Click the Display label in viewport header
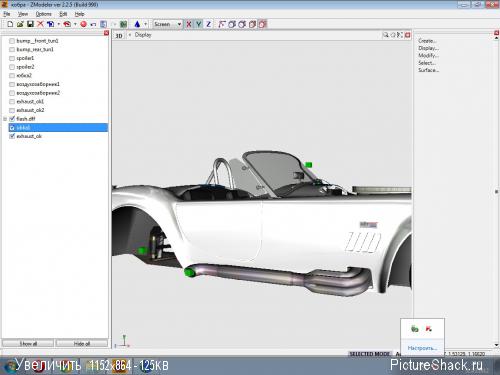The height and width of the screenshot is (375, 500). (143, 35)
